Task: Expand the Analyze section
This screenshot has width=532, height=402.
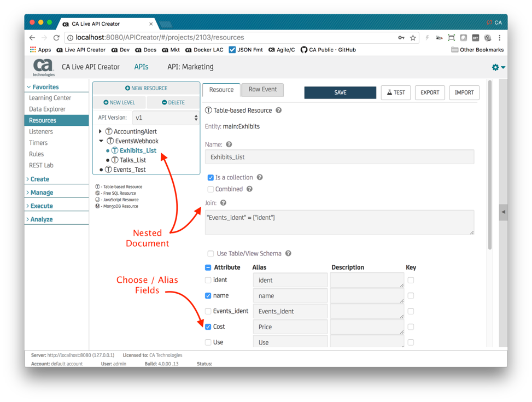Action: 40,219
